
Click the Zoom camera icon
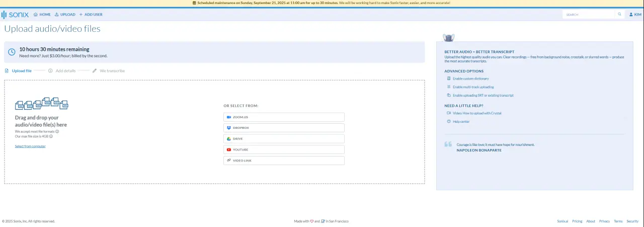229,117
